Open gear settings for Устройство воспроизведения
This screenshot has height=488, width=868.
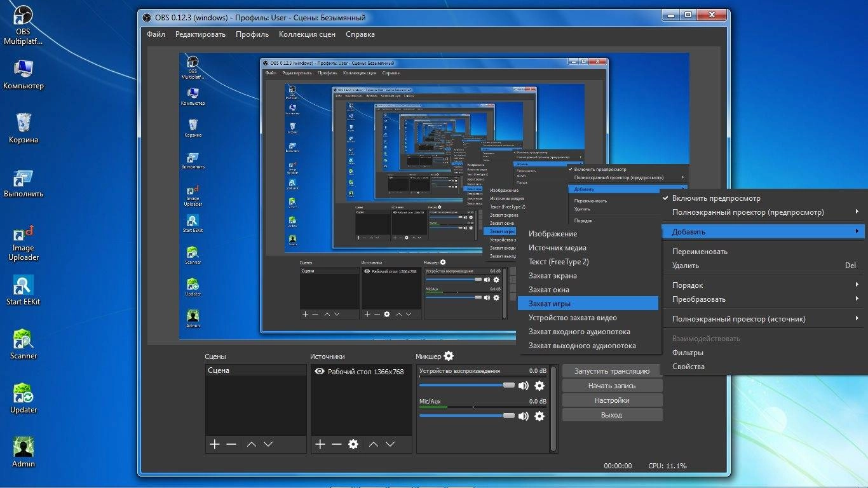pyautogui.click(x=539, y=385)
